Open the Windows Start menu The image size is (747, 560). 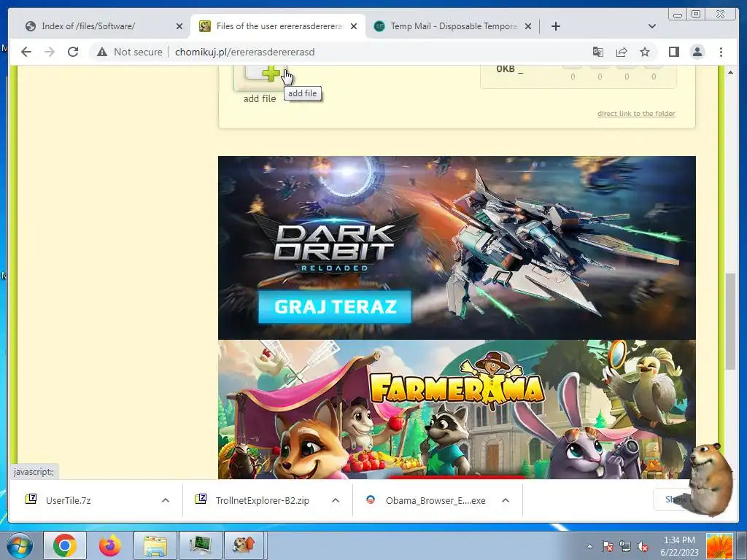tap(19, 545)
